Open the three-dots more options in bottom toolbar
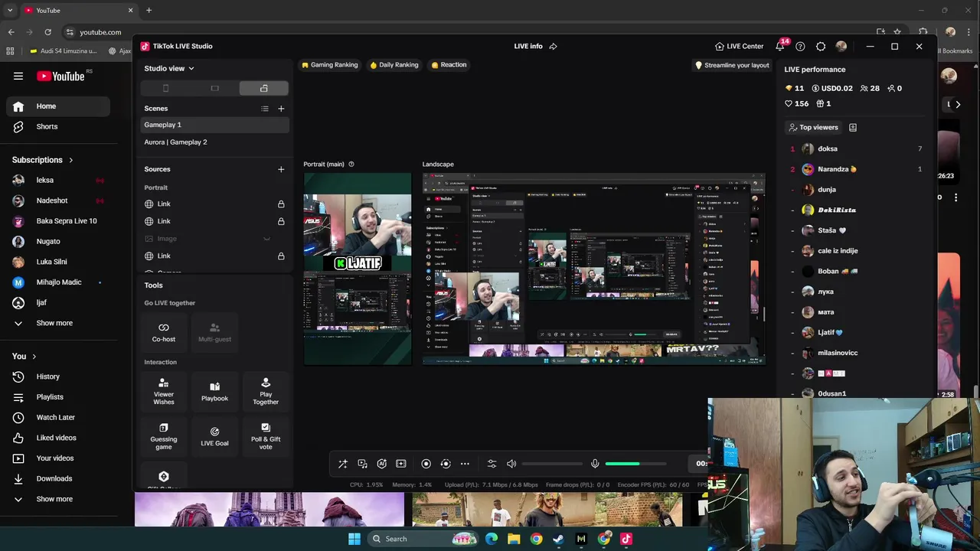The width and height of the screenshot is (980, 551). tap(465, 464)
